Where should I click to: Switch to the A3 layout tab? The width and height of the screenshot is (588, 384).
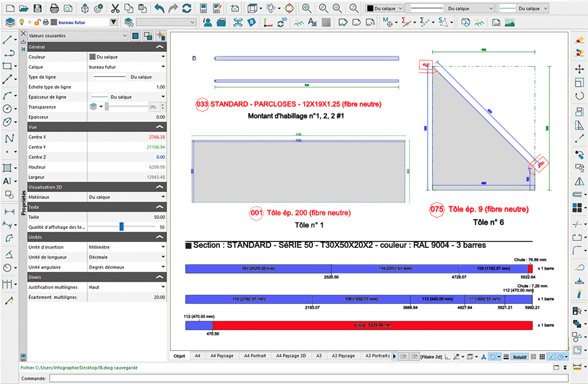pos(318,356)
